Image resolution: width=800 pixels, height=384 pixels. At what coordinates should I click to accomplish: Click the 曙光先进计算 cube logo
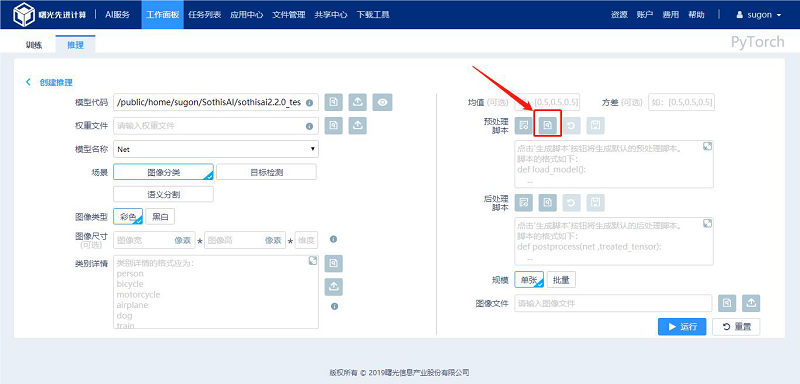[24, 14]
